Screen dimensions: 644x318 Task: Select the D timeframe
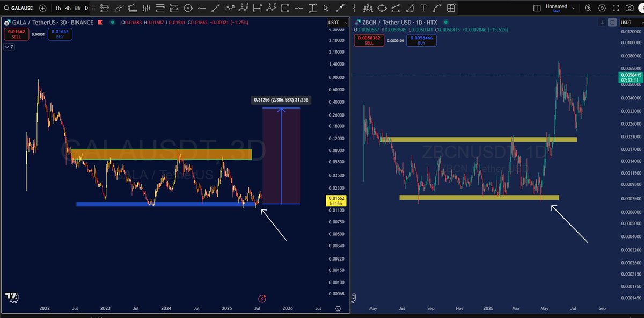coord(86,8)
